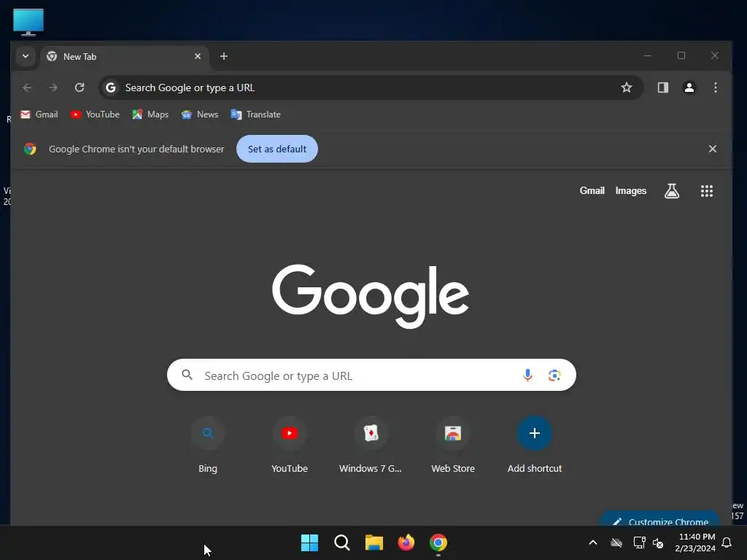
Task: Open taskbar Search
Action: point(342,542)
